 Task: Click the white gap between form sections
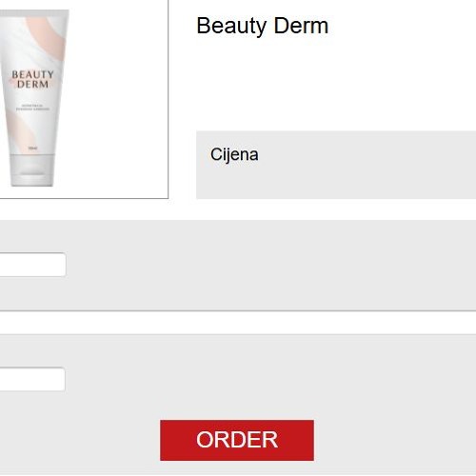238,323
